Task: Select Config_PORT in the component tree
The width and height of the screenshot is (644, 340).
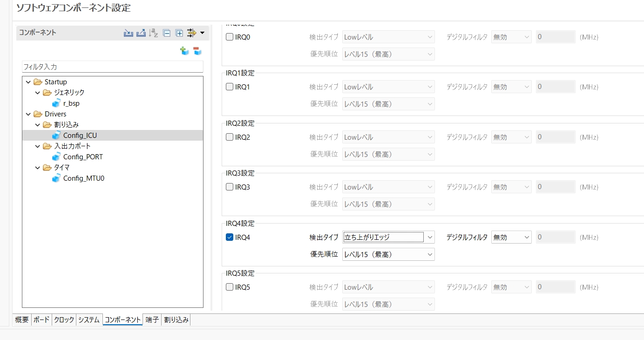Action: (x=83, y=157)
